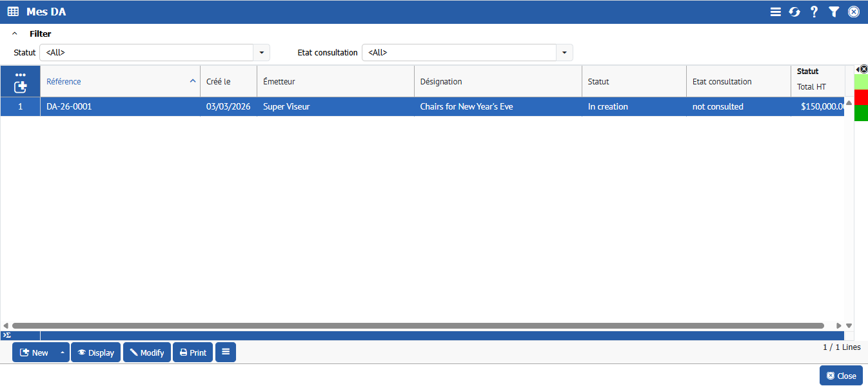This screenshot has height=386, width=868.
Task: Close the status legend side panel
Action: (863, 69)
